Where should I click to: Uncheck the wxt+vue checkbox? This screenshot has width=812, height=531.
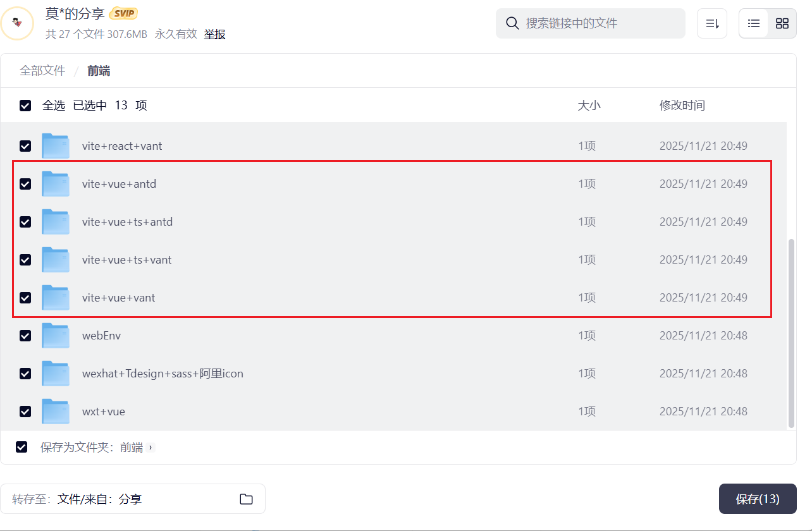pyautogui.click(x=25, y=412)
